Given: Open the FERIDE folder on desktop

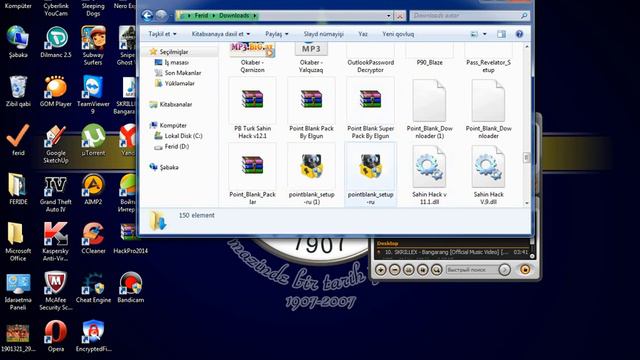Looking at the screenshot, I should click(x=18, y=189).
